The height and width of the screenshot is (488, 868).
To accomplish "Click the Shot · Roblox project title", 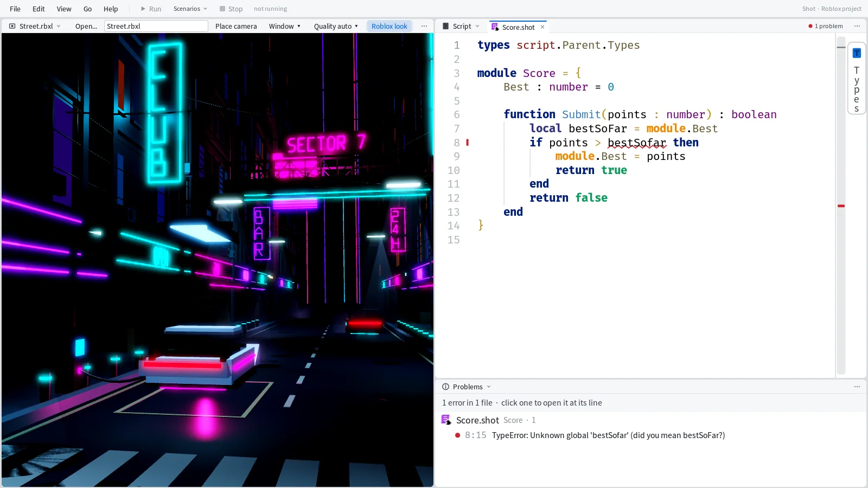I will tap(832, 9).
